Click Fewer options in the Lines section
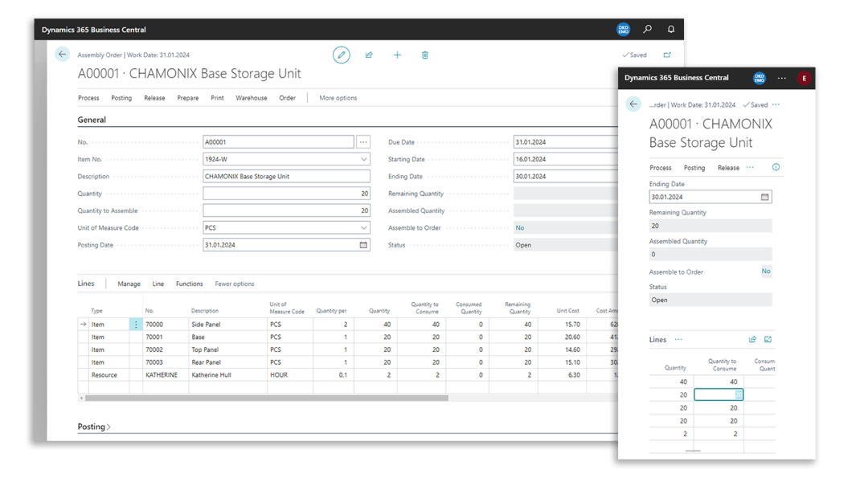 coord(235,284)
